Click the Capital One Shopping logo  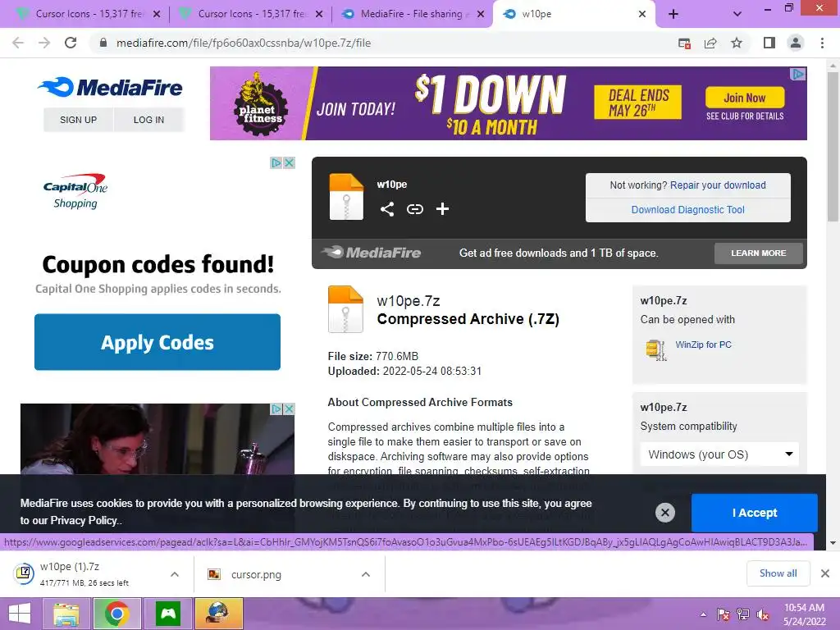pyautogui.click(x=75, y=191)
